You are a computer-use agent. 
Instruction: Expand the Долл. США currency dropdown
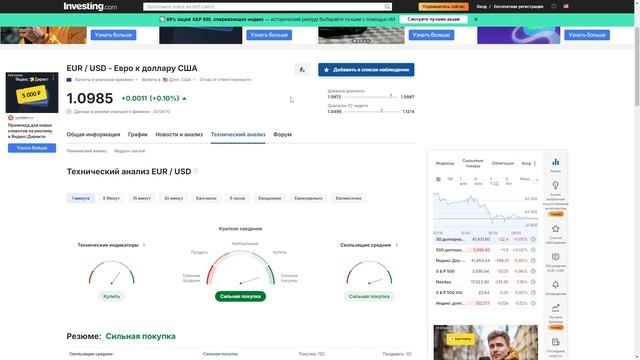pos(194,80)
